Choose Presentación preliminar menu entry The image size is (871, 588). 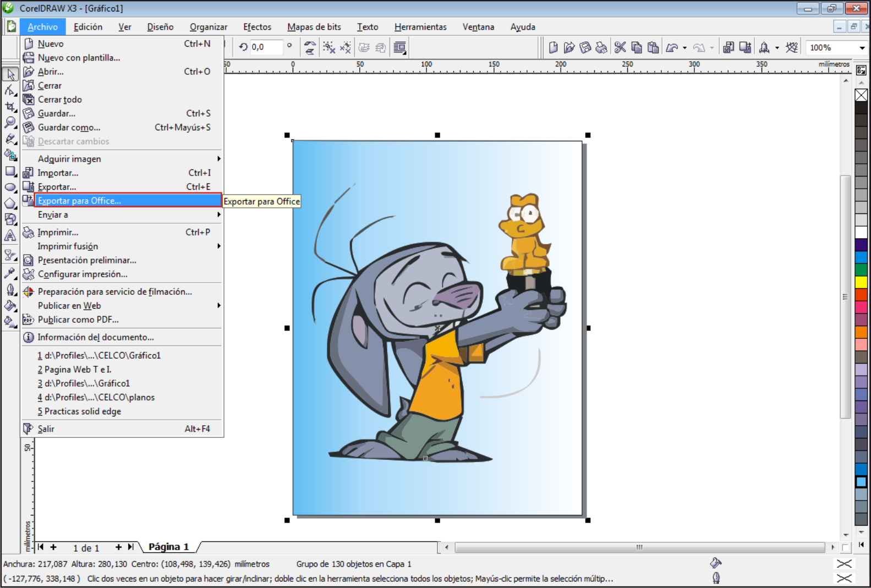click(122, 260)
